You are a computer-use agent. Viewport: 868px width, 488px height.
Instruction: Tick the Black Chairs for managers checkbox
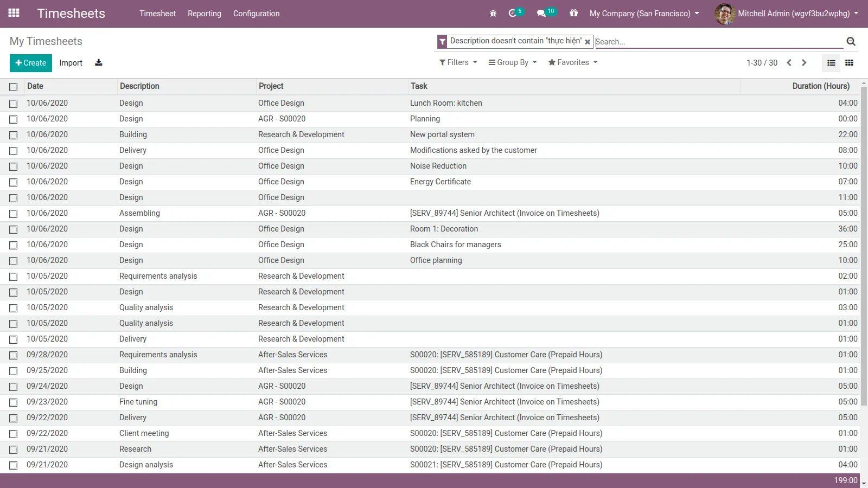click(14, 245)
